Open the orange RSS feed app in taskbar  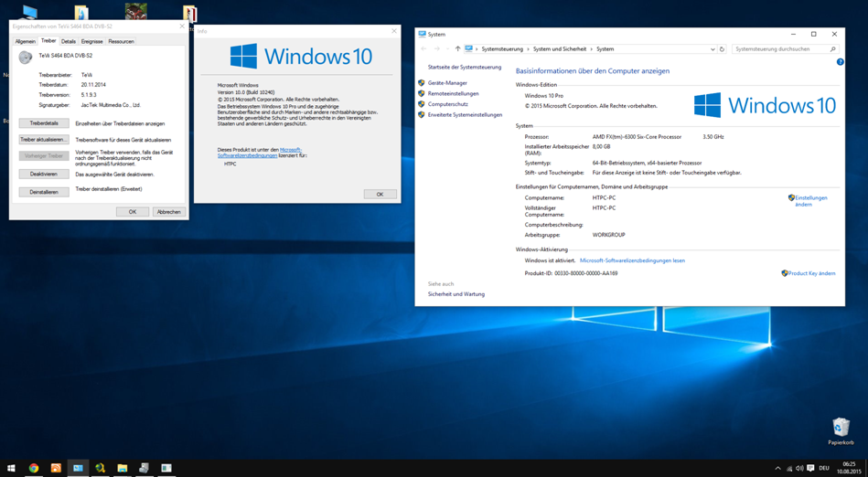point(56,468)
